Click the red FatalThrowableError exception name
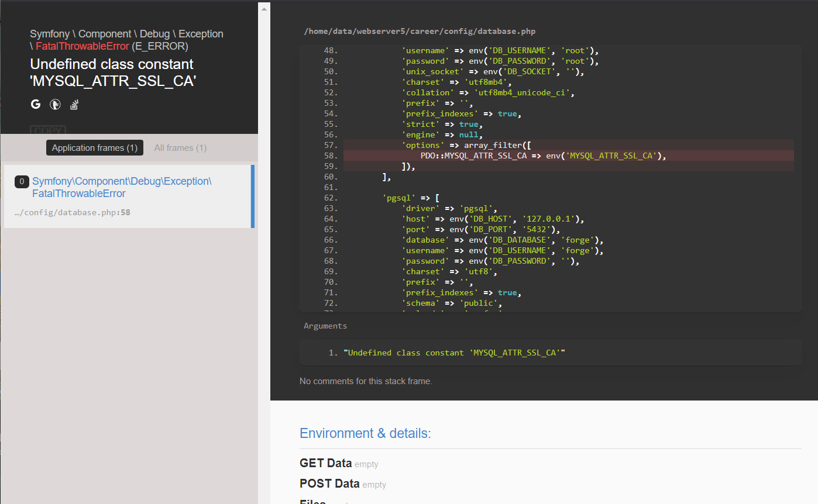Image resolution: width=818 pixels, height=504 pixels. click(82, 46)
